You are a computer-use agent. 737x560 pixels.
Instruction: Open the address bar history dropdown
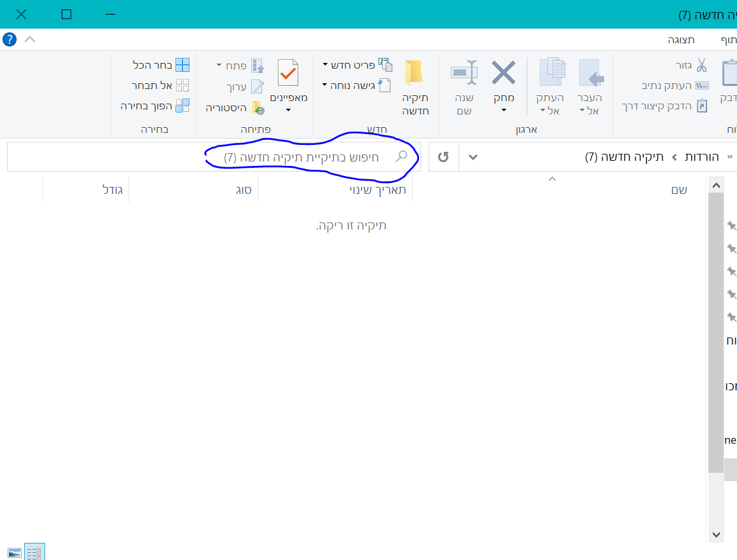coord(472,156)
